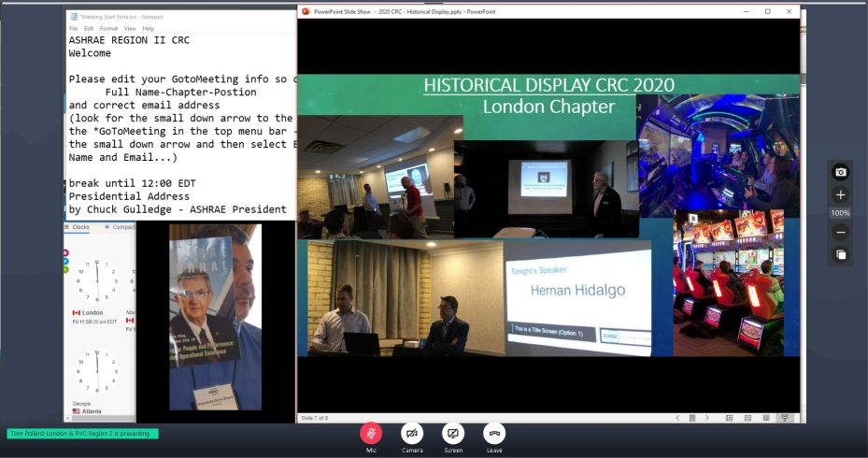The width and height of the screenshot is (868, 458).
Task: Click the PowerPoint app icon in title bar
Action: tap(306, 11)
